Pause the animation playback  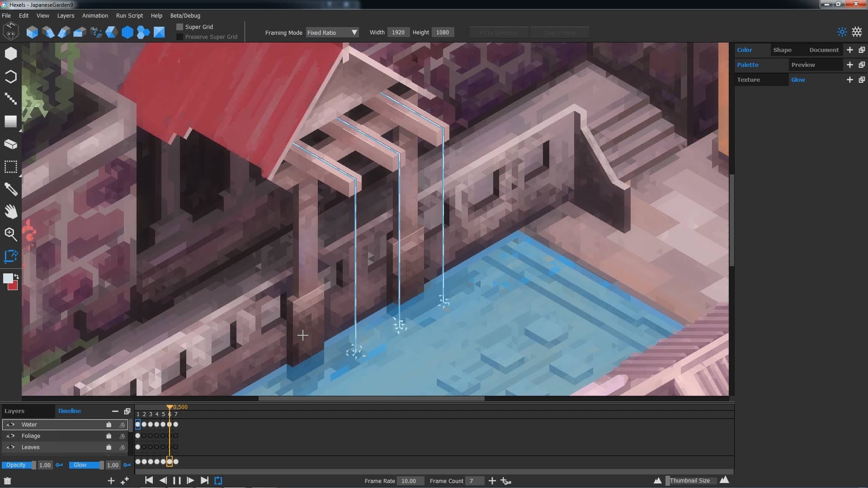177,481
